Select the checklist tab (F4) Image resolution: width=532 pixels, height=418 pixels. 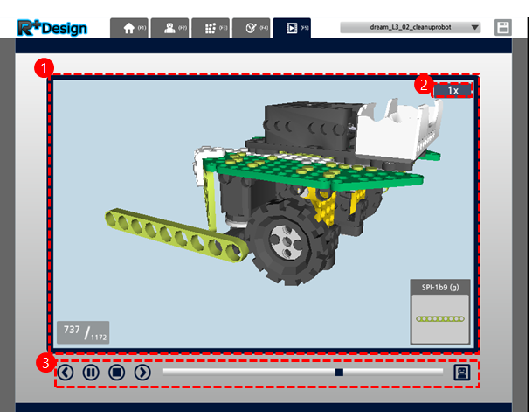coord(252,28)
